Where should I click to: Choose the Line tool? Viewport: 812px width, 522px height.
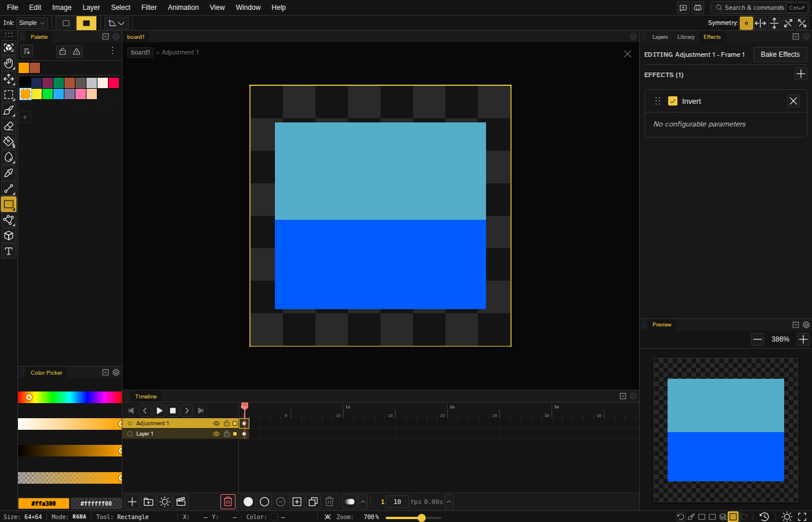(x=9, y=188)
